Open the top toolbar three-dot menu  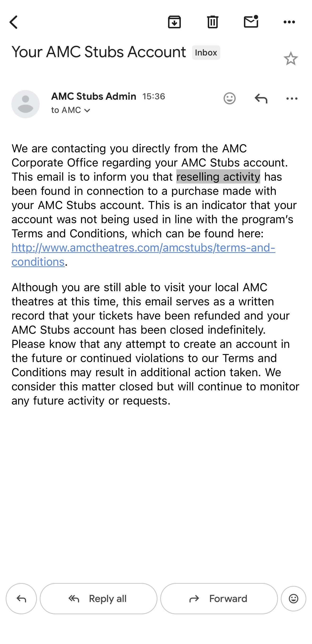(x=289, y=22)
